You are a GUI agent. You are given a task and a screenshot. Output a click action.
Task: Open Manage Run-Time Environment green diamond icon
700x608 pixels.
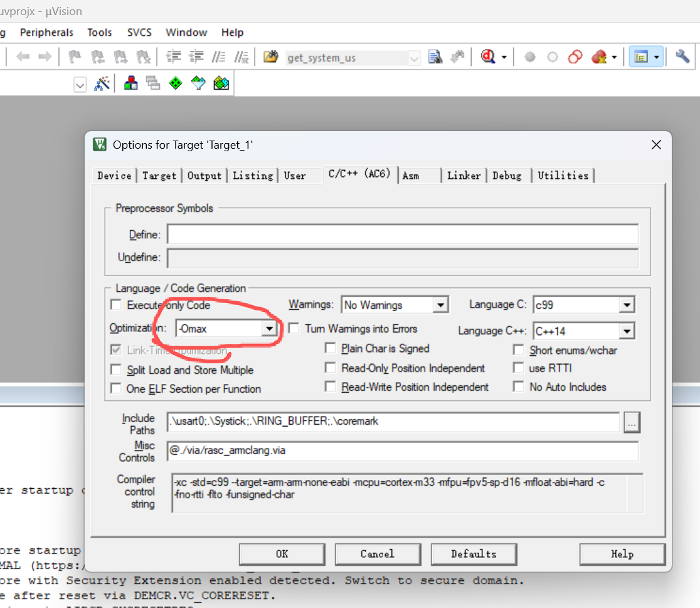(176, 83)
